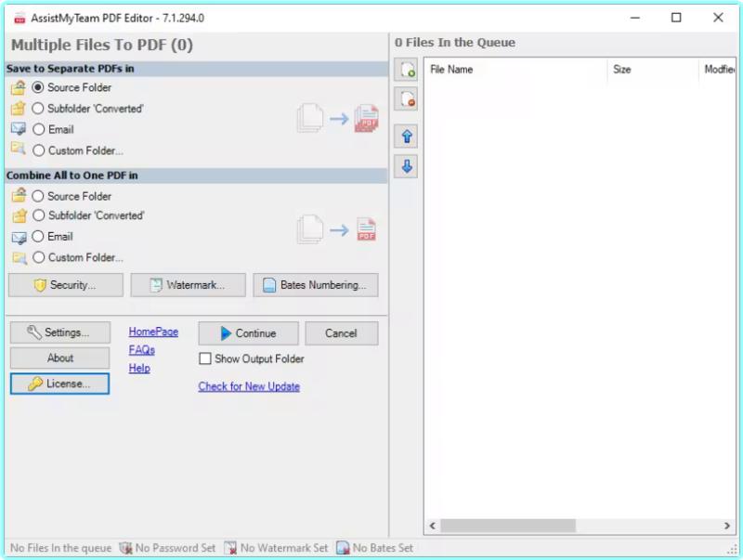The image size is (743, 560).
Task: Move selected file down with the down arrow
Action: tap(406, 166)
